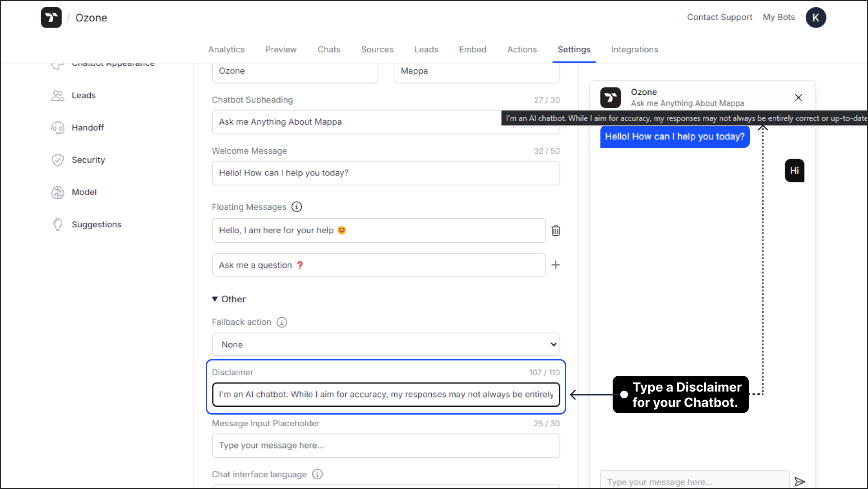Screen dimensions: 868x489
Task: Click the Disclaimer input field
Action: coord(386,394)
